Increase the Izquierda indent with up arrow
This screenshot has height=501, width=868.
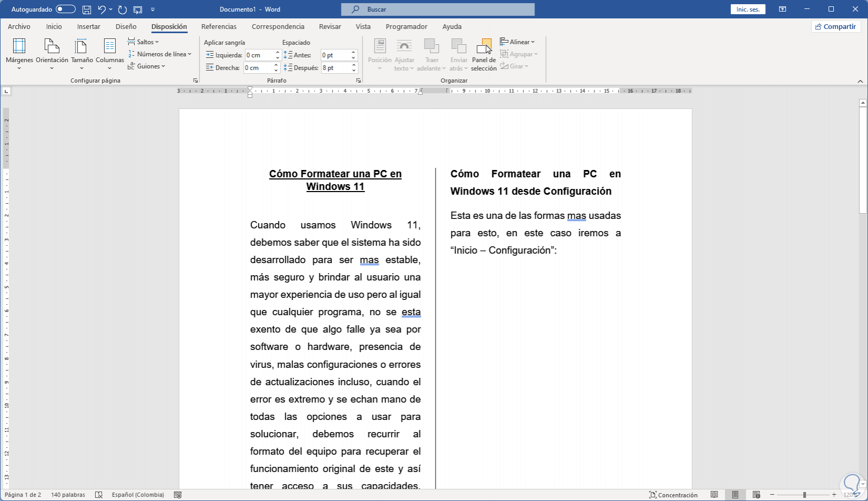[x=278, y=52]
